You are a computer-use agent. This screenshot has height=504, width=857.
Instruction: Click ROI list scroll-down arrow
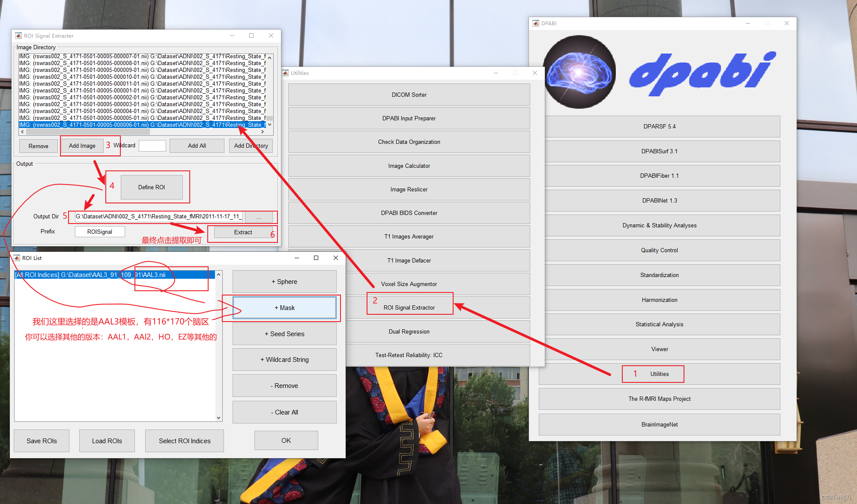[219, 418]
